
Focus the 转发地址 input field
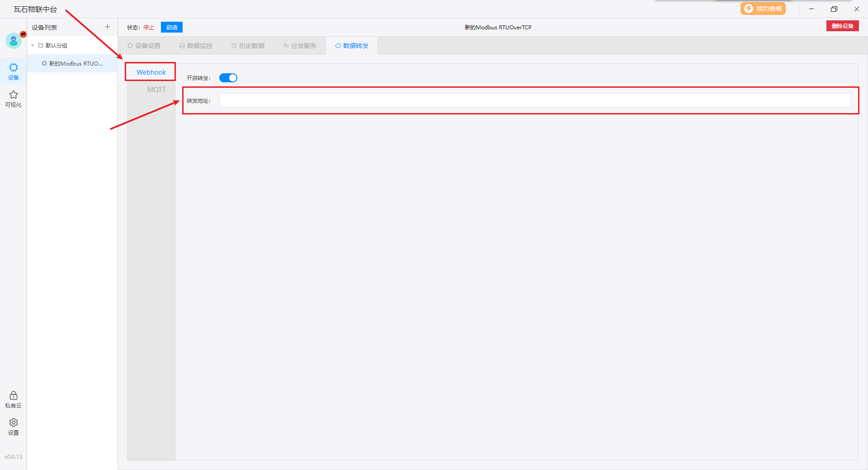(535, 100)
